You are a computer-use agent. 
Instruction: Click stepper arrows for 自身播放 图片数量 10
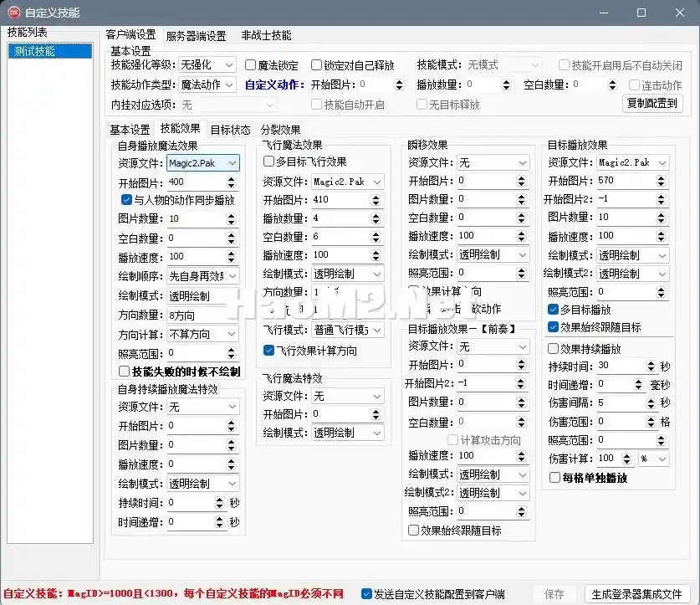point(231,219)
